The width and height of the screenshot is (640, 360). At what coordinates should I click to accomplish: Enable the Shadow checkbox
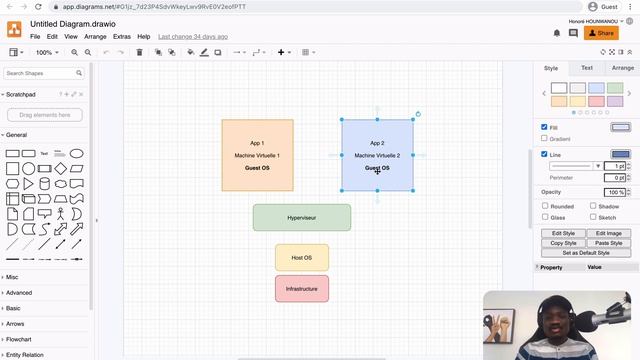tap(593, 206)
